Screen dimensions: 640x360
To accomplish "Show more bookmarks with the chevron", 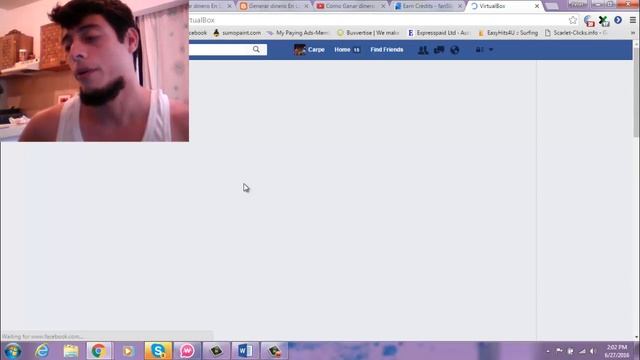I will (633, 33).
